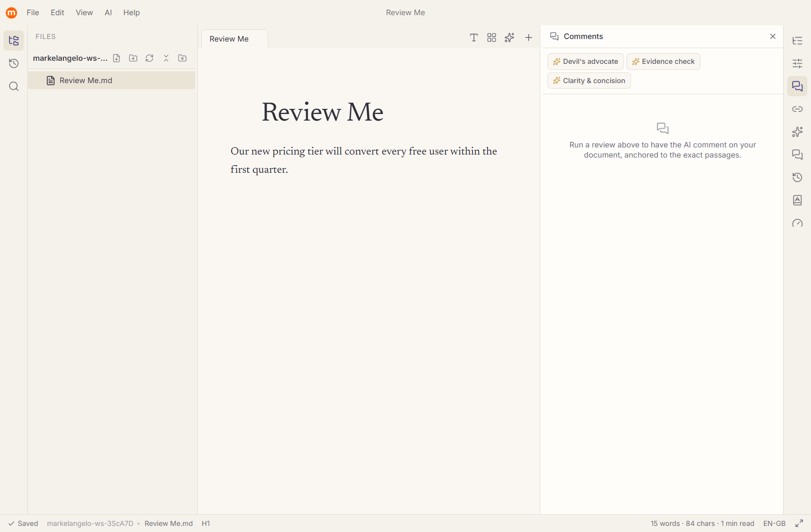This screenshot has height=532, width=811.
Task: Close the Comments panel
Action: click(773, 36)
